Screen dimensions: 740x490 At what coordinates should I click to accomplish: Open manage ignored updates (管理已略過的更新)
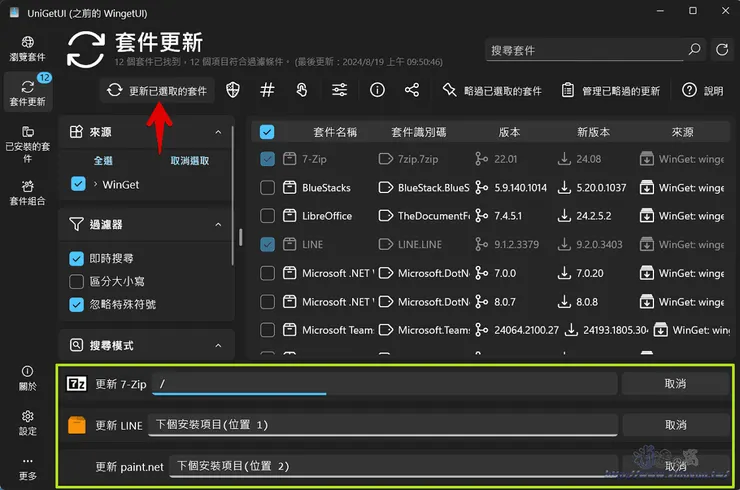click(611, 91)
